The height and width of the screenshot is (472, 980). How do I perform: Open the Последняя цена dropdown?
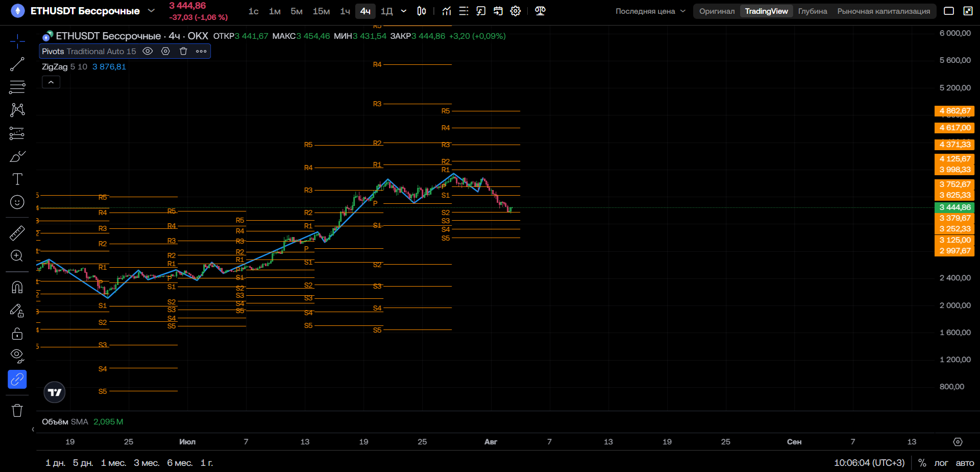[650, 11]
